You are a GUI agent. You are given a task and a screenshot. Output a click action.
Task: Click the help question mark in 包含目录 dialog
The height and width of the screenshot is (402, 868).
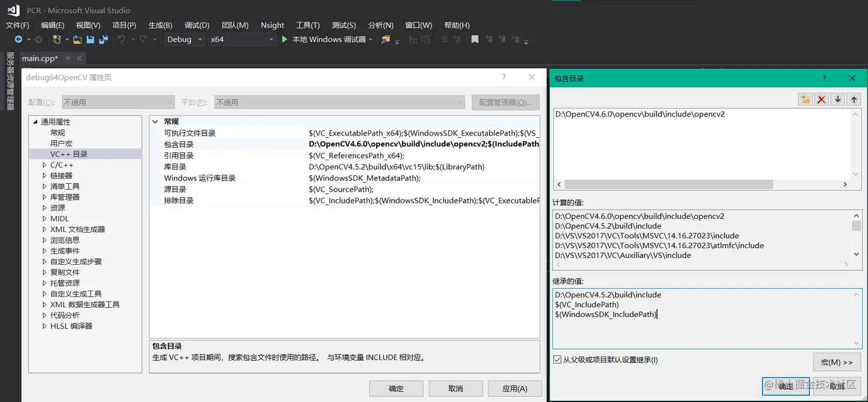(x=824, y=78)
